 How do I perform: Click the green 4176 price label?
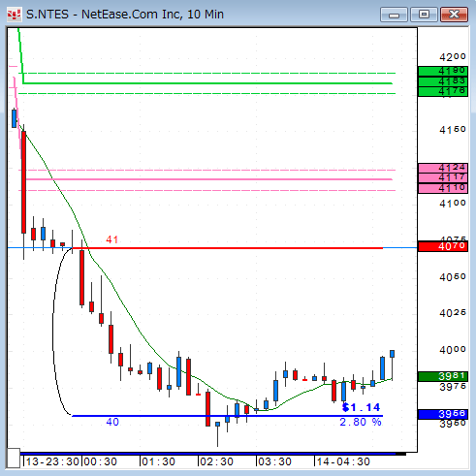[443, 91]
